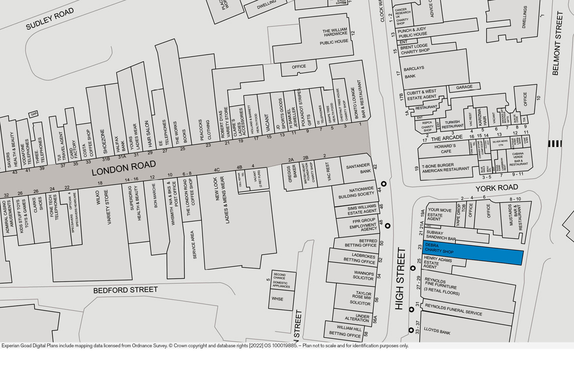The image size is (574, 392).
Task: Select the Brent Lodge Charity Shop label
Action: click(x=415, y=49)
